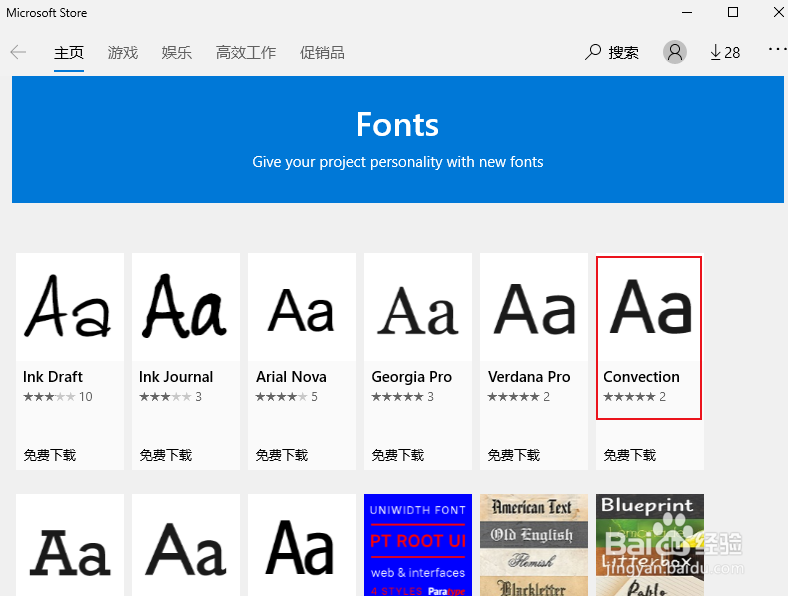This screenshot has height=596, width=788.
Task: Click Ink Journal star rating 3
Action: [x=170, y=397]
